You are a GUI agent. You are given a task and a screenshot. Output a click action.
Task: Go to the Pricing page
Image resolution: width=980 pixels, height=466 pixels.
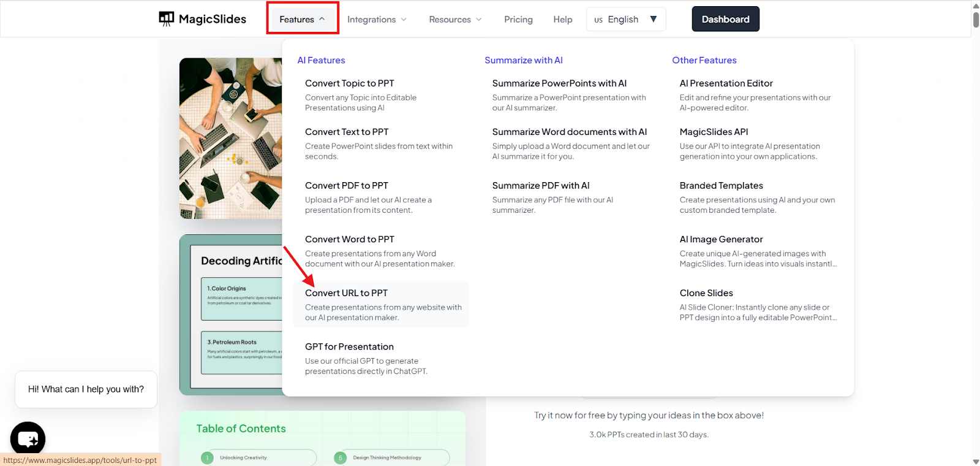(x=518, y=20)
